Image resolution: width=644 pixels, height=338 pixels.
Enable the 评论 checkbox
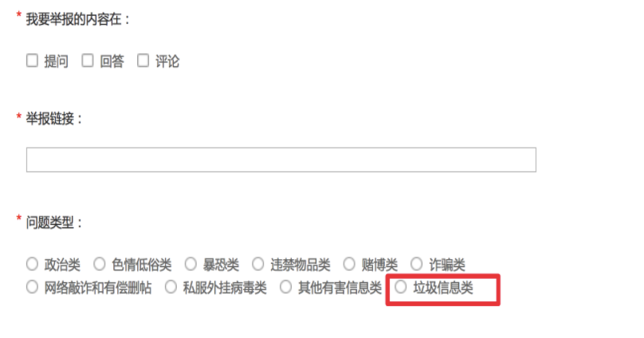(143, 61)
